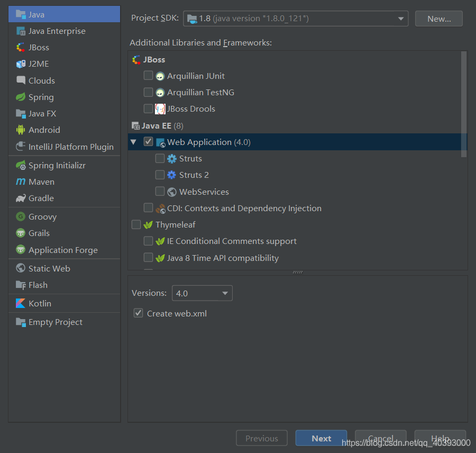Click the Spring leaf icon

click(x=21, y=97)
